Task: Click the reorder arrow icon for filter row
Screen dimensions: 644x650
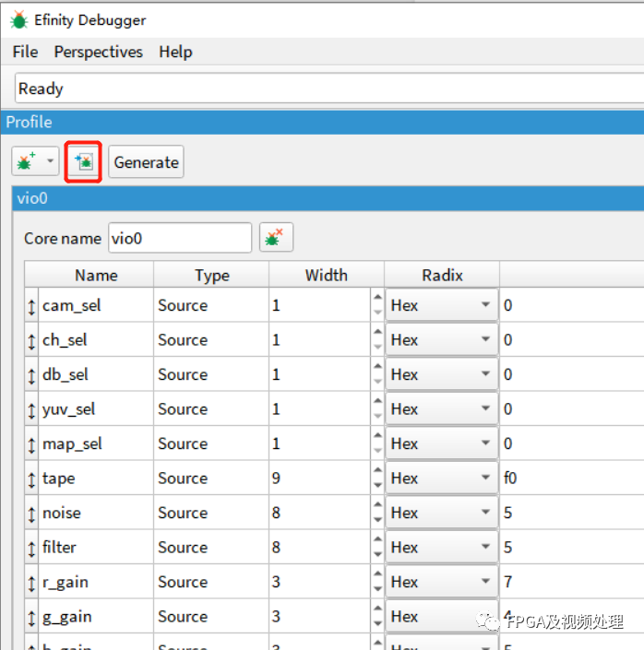Action: (31, 548)
